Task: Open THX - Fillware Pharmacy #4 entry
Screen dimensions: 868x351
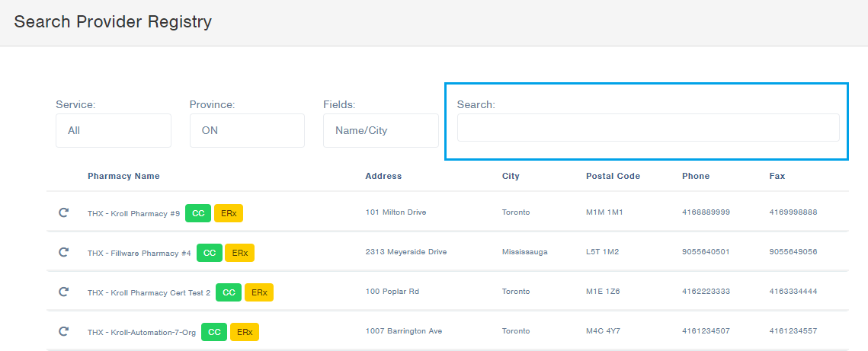Action: click(139, 253)
